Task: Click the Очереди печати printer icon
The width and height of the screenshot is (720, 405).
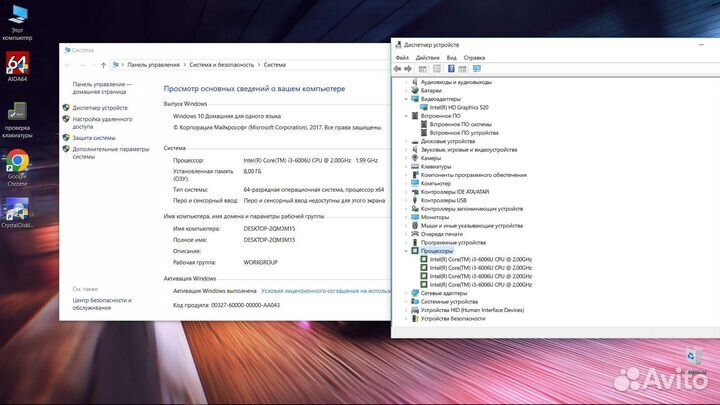Action: coord(415,234)
